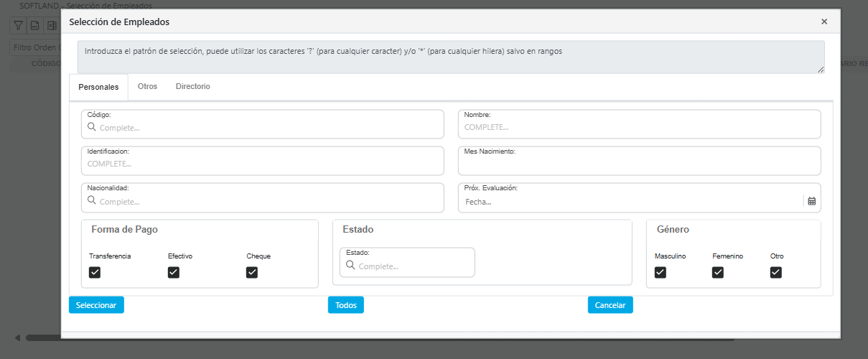The image size is (868, 359).
Task: Click the magnifier icon in Código field
Action: point(92,127)
